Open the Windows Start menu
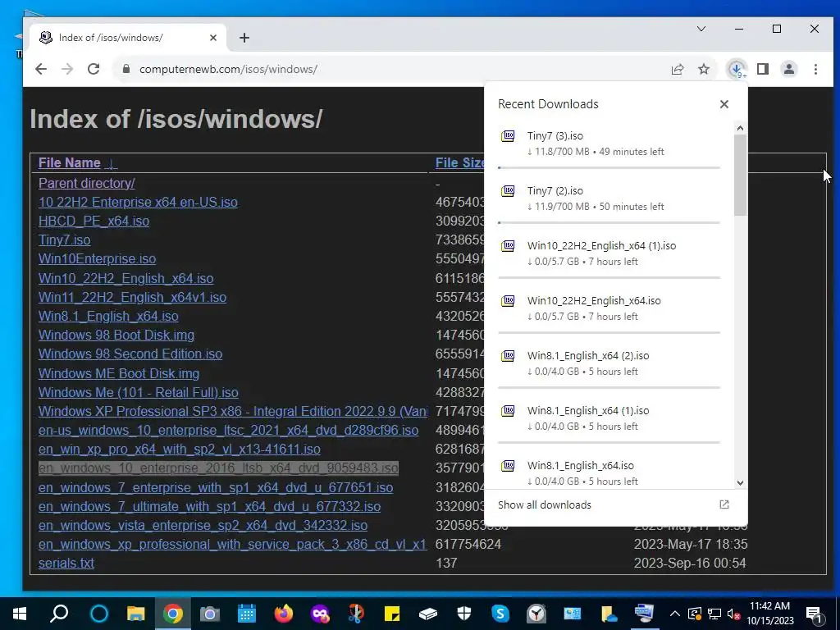 click(20, 614)
